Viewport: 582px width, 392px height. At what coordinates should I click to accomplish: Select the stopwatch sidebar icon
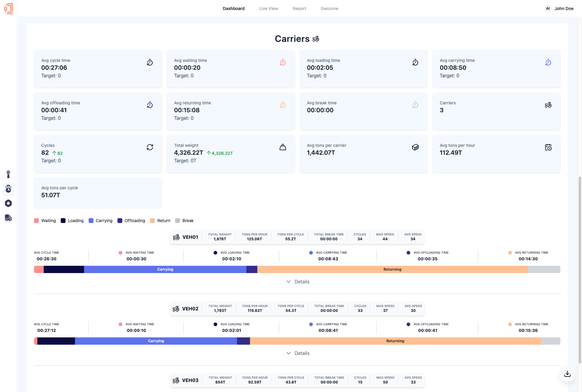coord(8,189)
